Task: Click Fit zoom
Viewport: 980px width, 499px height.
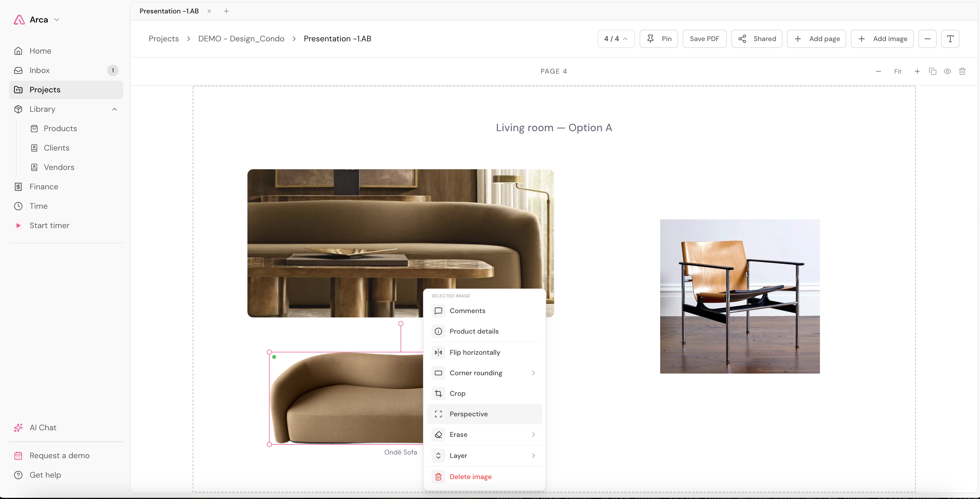Action: point(898,71)
